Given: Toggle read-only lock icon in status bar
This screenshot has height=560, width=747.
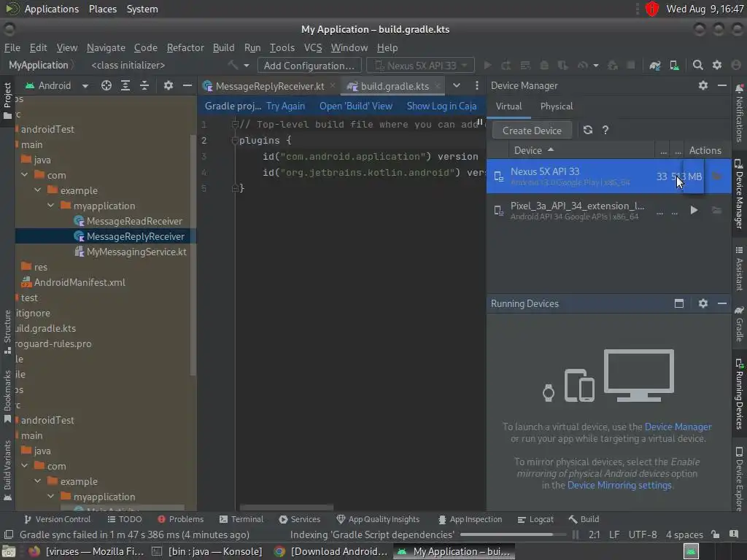Looking at the screenshot, I should 715,534.
